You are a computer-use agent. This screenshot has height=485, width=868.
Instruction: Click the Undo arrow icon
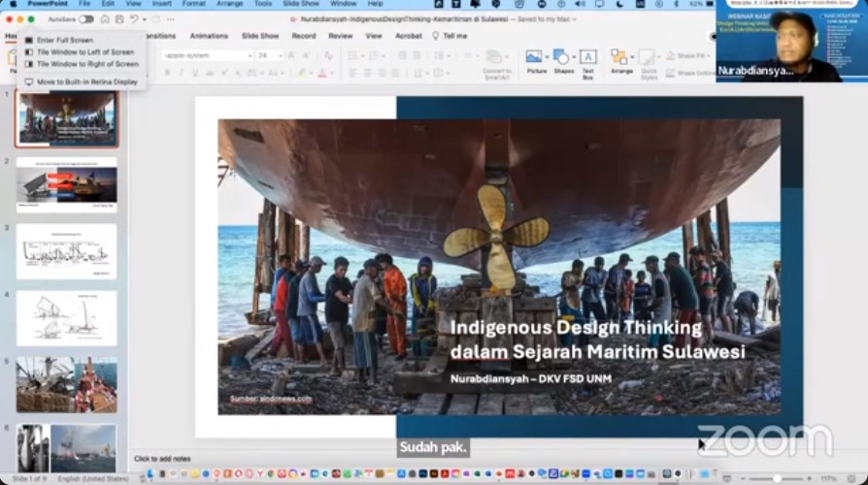[x=134, y=19]
